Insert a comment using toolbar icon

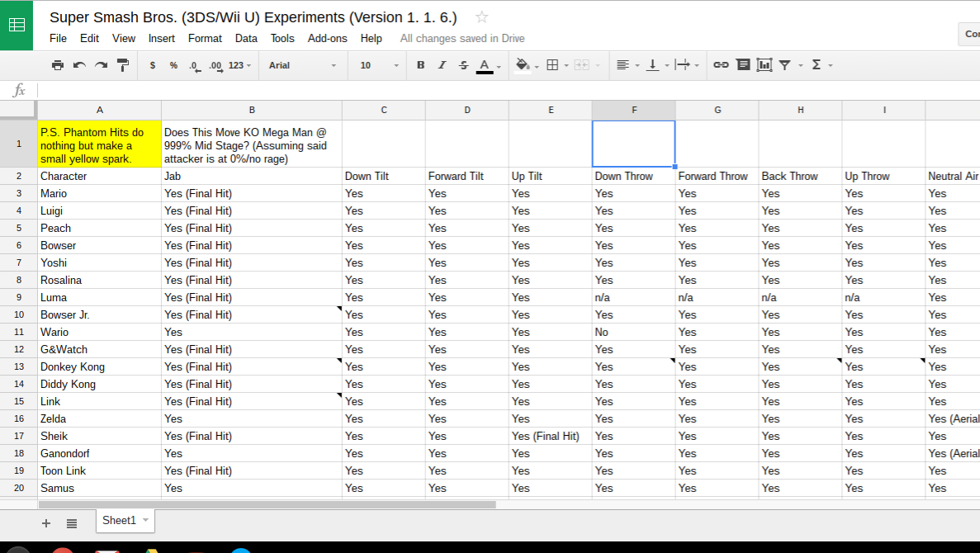coord(743,65)
